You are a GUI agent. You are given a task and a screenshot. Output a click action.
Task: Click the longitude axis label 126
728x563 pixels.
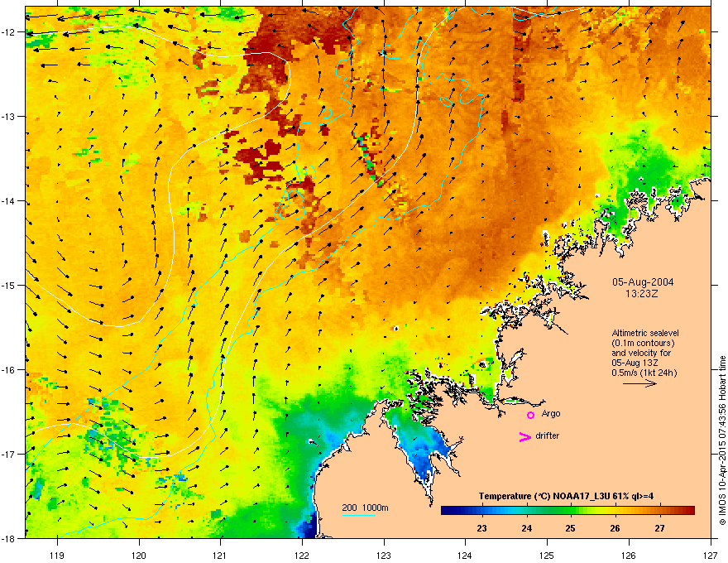[x=629, y=555]
